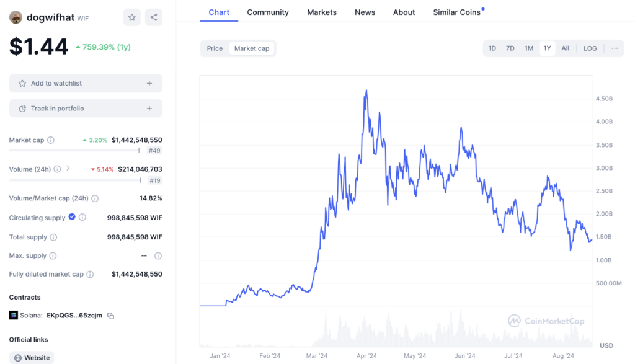Click the 14.82% Volume/Market cap value
Screen dimensions: 635x364
tap(151, 198)
